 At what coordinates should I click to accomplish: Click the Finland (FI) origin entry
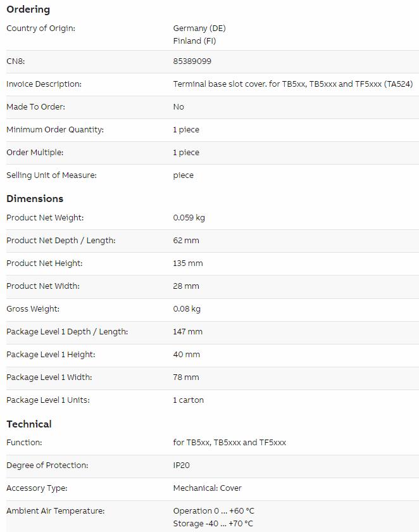click(194, 41)
